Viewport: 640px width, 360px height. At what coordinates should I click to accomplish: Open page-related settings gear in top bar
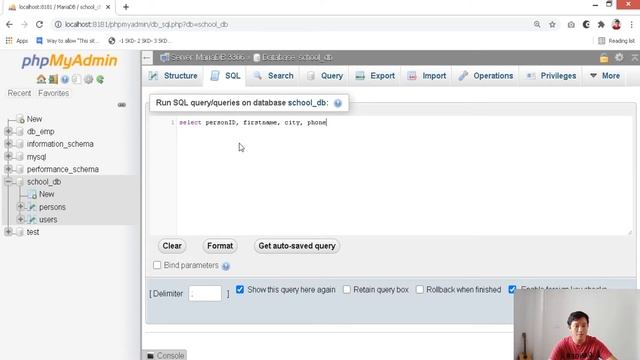coord(619,58)
